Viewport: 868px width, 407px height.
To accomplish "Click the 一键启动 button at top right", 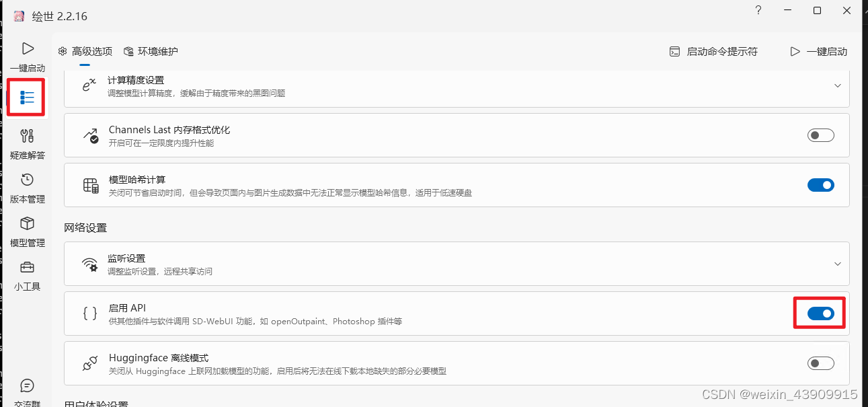I will pyautogui.click(x=818, y=51).
